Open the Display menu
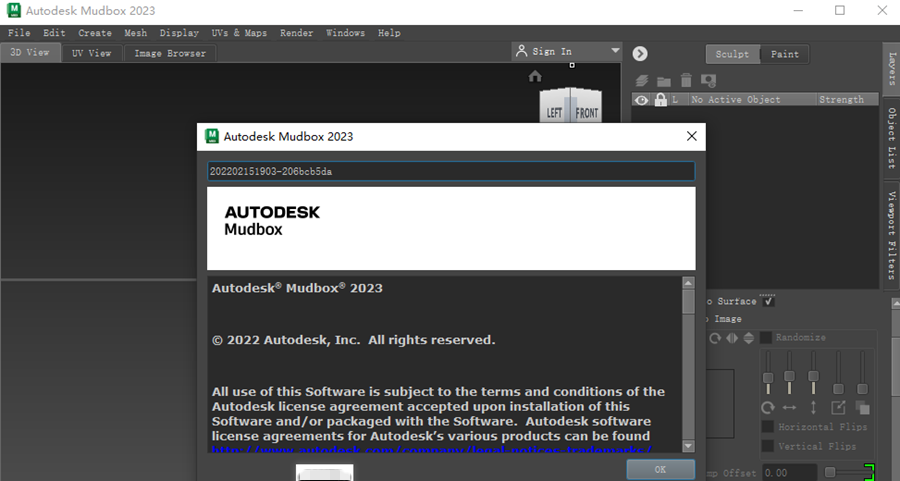This screenshot has height=481, width=900. [x=179, y=33]
